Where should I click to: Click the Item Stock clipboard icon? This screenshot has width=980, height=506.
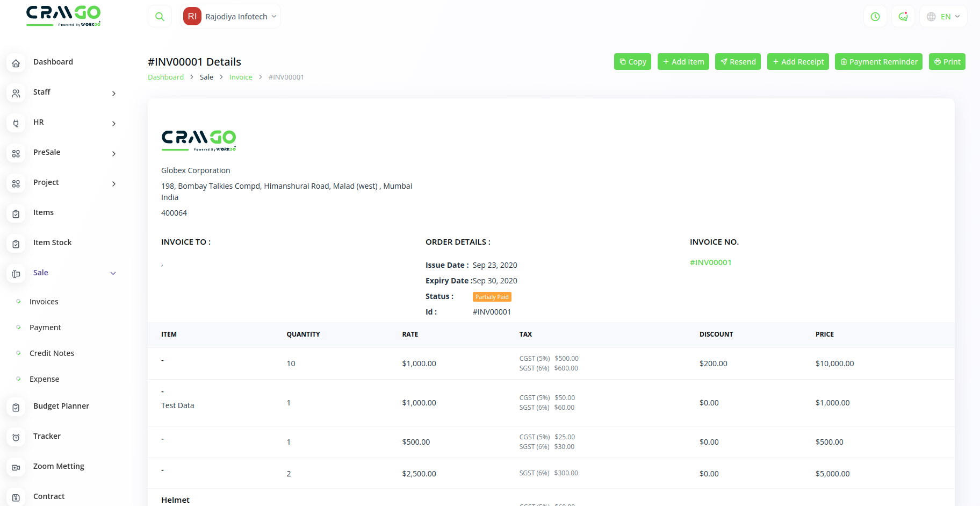pos(16,244)
